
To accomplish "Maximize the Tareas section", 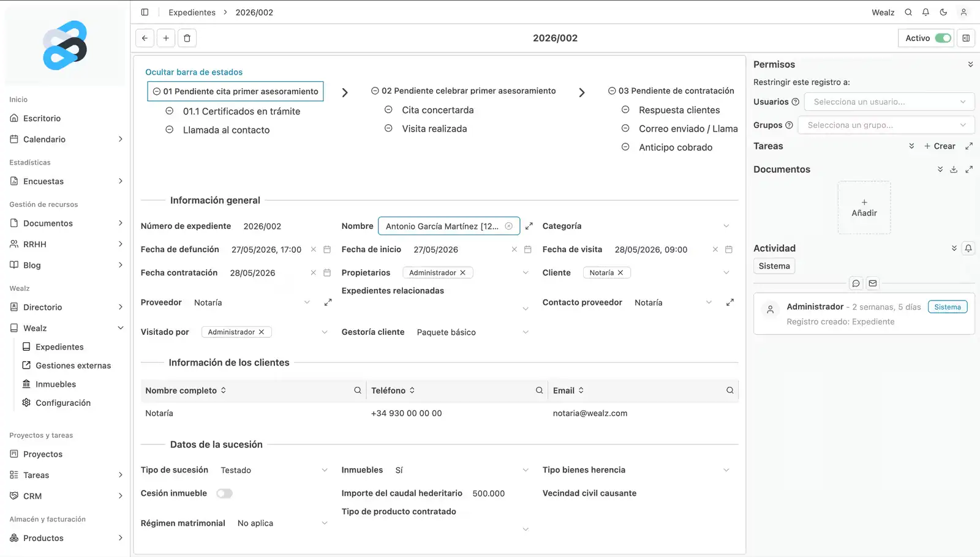I will [969, 146].
